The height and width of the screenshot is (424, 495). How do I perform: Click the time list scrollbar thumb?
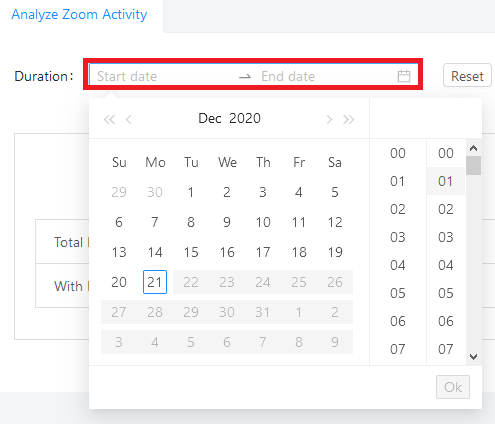pos(474,165)
